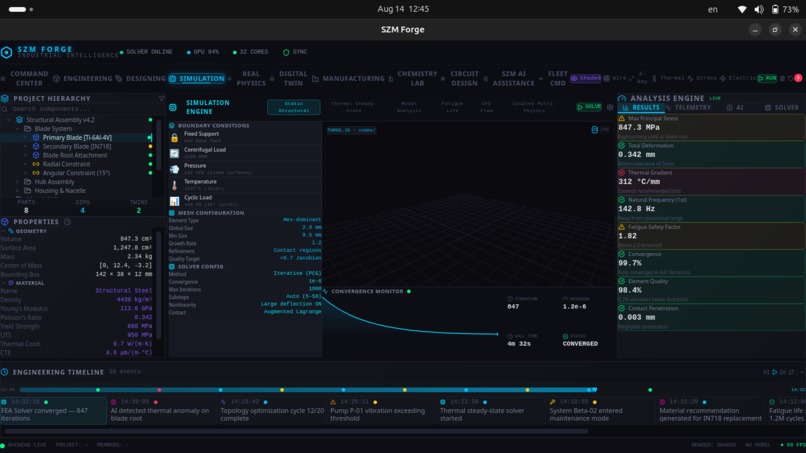Open simulation settings gear next to SOLVE
806x453 pixels.
[610, 107]
